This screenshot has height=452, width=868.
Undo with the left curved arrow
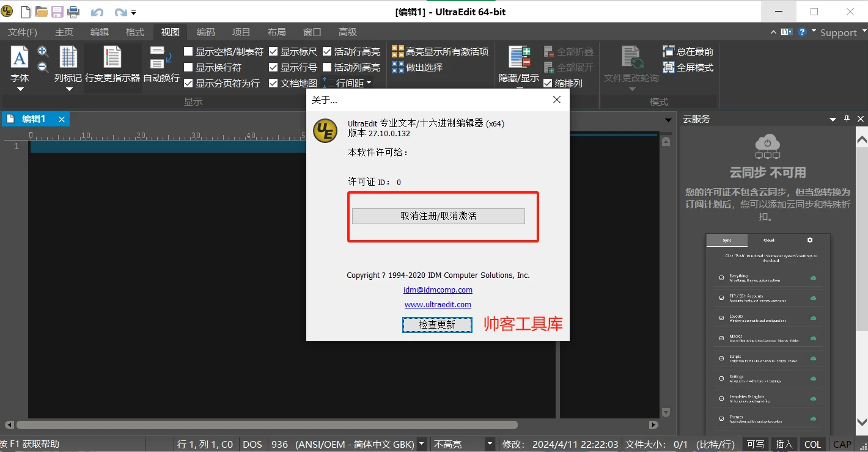(97, 12)
